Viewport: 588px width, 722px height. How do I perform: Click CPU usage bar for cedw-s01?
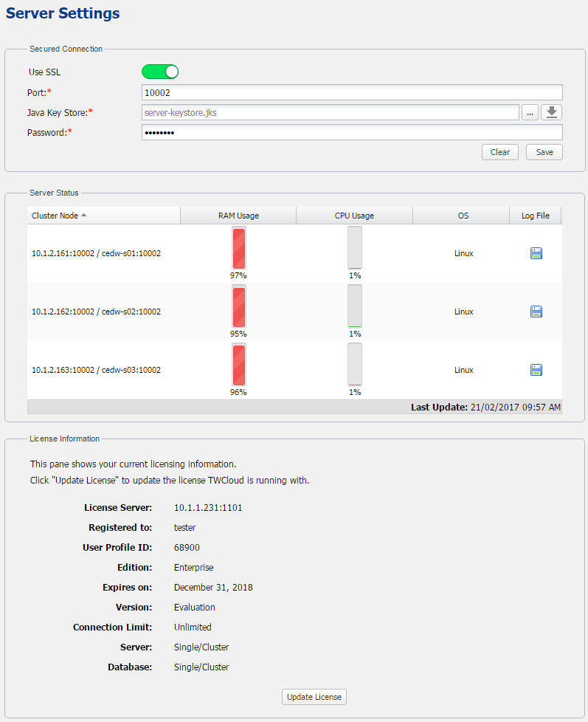(x=355, y=248)
